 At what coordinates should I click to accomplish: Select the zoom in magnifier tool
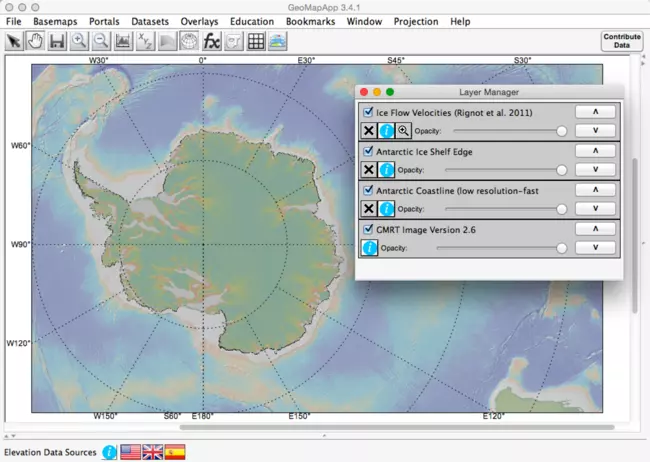(79, 41)
